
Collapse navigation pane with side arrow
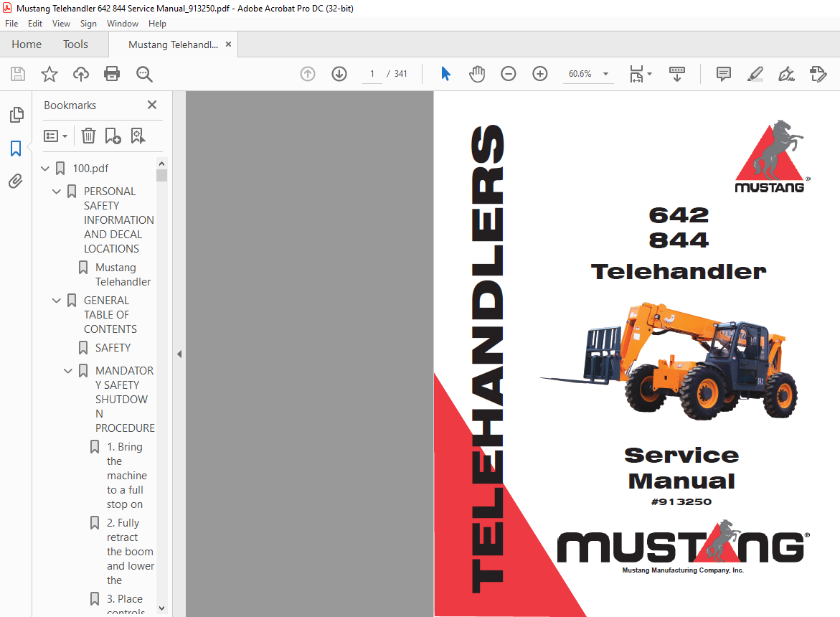click(179, 354)
